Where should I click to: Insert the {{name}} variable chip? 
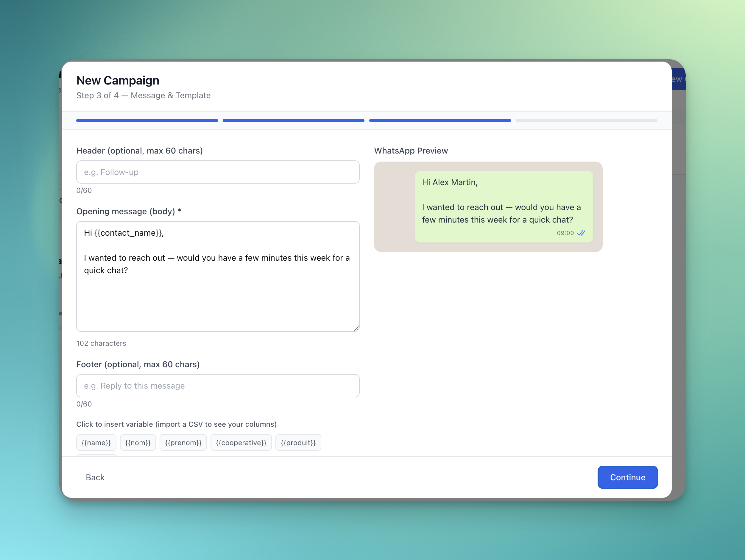96,442
